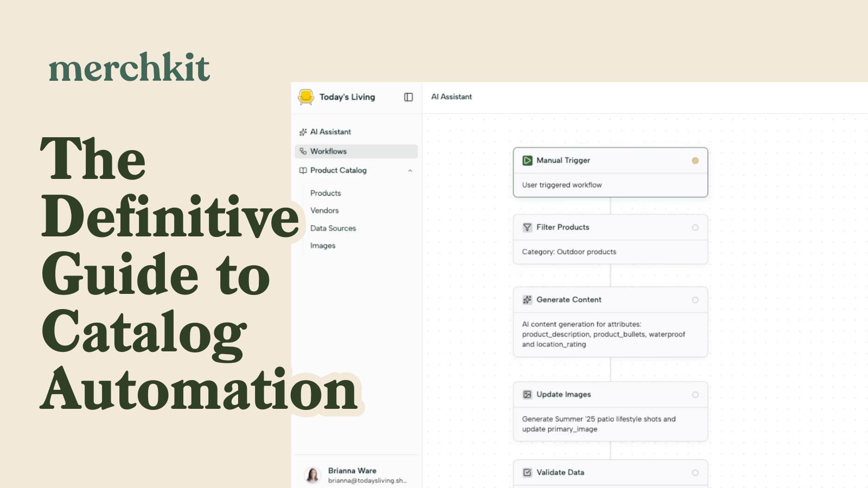This screenshot has width=868, height=488.
Task: Collapse the Product Catalog section chevron
Action: (x=410, y=171)
